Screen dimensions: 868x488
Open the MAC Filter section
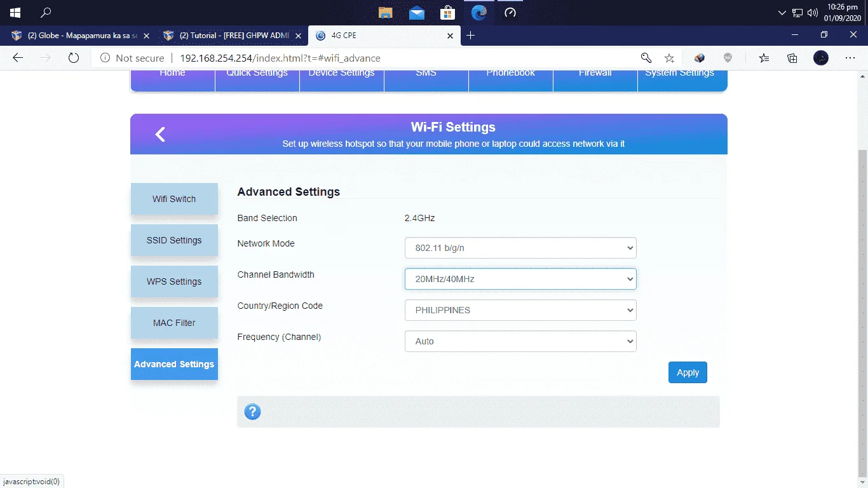click(x=174, y=323)
